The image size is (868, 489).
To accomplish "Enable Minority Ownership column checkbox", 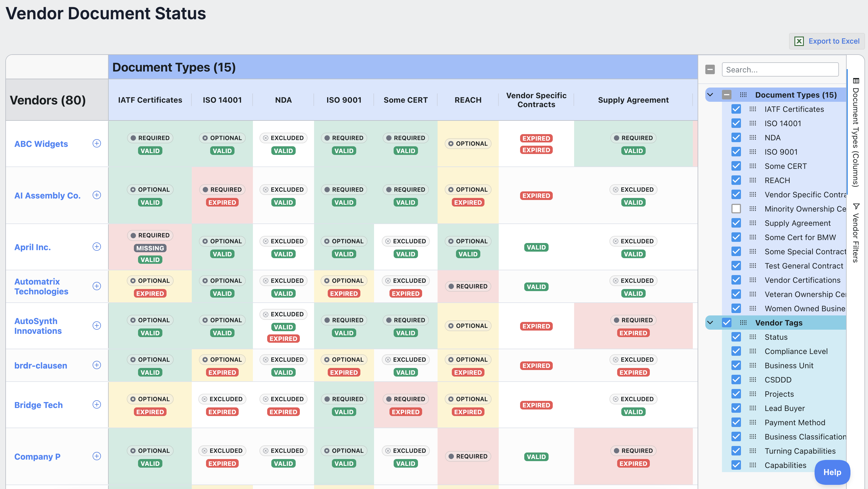I will point(736,209).
